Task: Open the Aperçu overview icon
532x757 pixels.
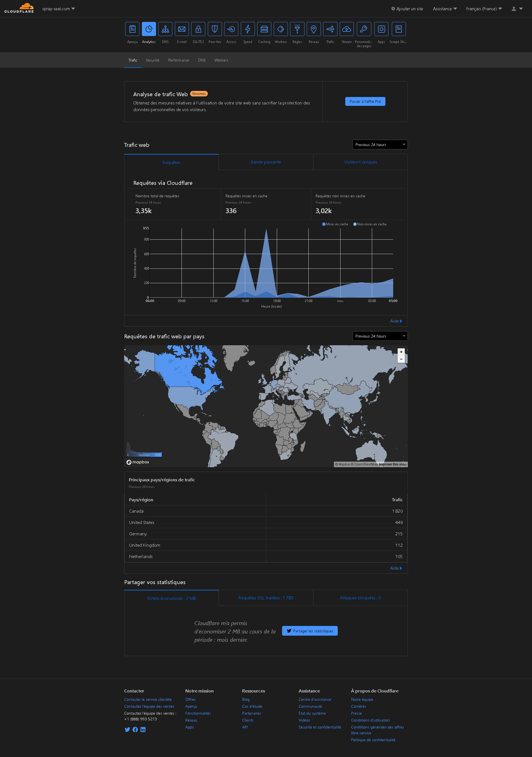Action: click(x=132, y=29)
